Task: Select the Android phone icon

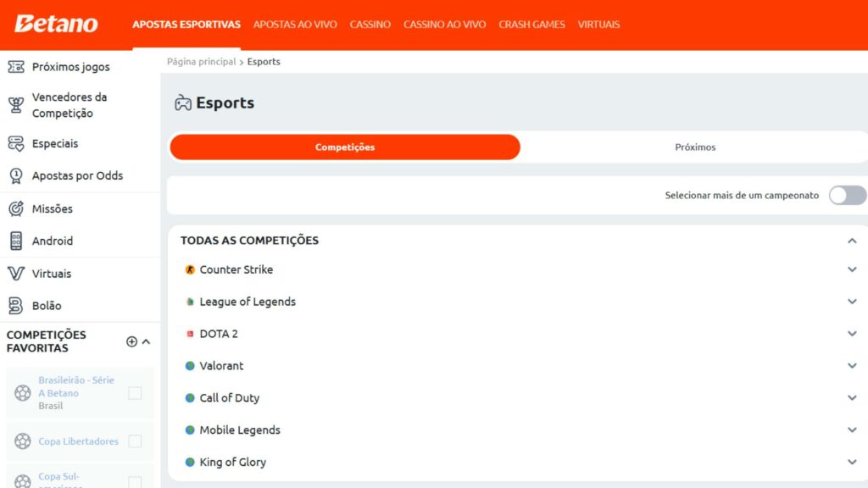Action: pos(16,241)
